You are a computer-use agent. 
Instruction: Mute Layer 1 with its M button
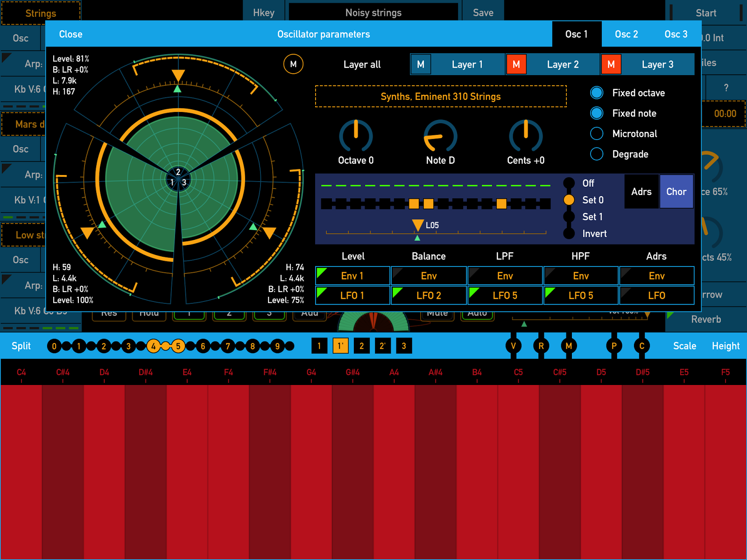tap(421, 64)
